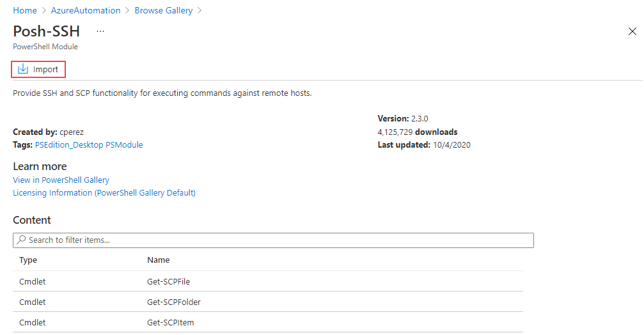
Task: Select the Get-SCPFolder cmdlet row
Action: click(x=268, y=302)
